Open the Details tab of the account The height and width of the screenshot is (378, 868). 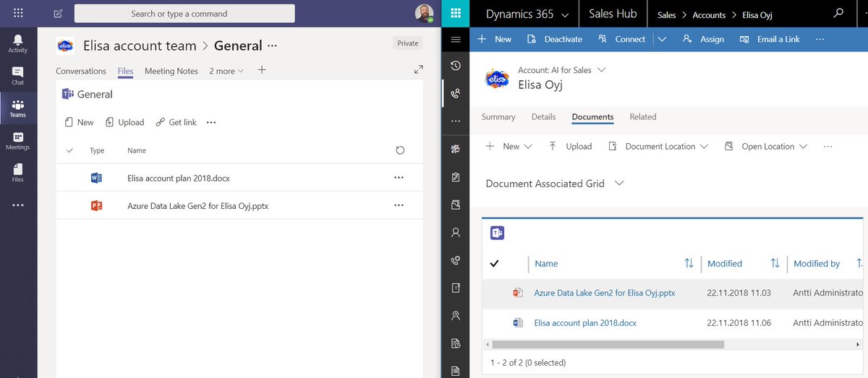coord(543,116)
